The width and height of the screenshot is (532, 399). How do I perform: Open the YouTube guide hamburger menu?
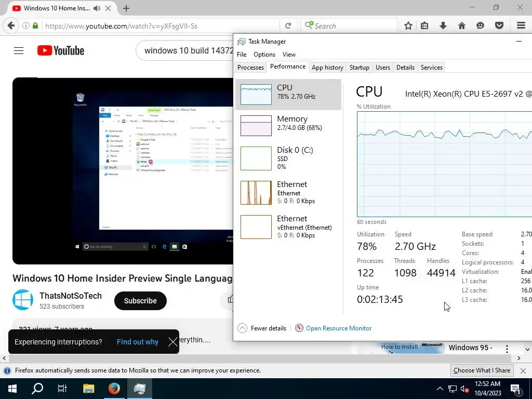pyautogui.click(x=19, y=51)
